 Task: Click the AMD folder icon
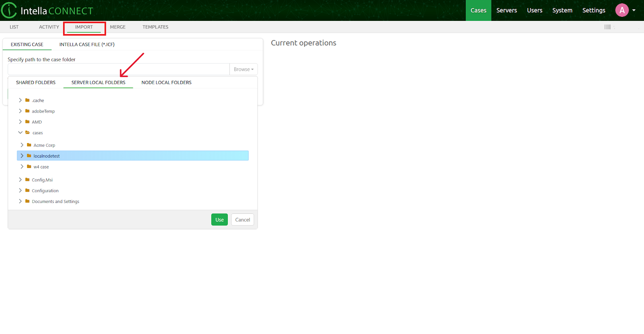click(x=27, y=122)
